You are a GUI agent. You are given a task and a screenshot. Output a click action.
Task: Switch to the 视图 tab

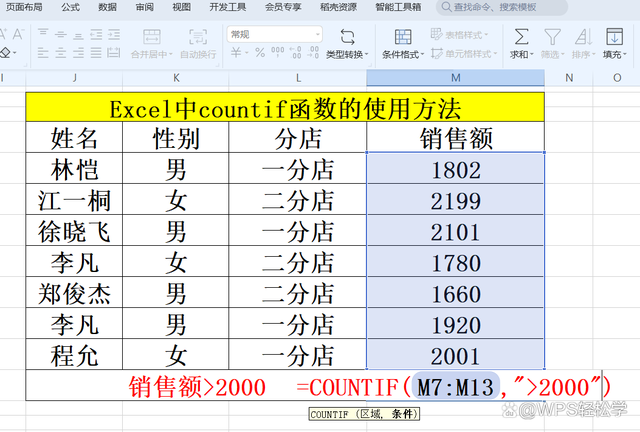[x=181, y=7]
